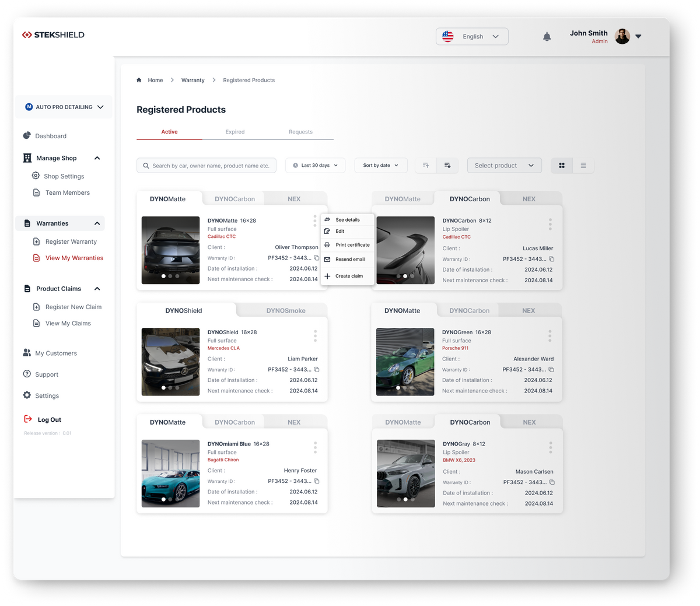Open Register Warranty in the sidebar
Screen dimensions: 700x606
coord(71,241)
